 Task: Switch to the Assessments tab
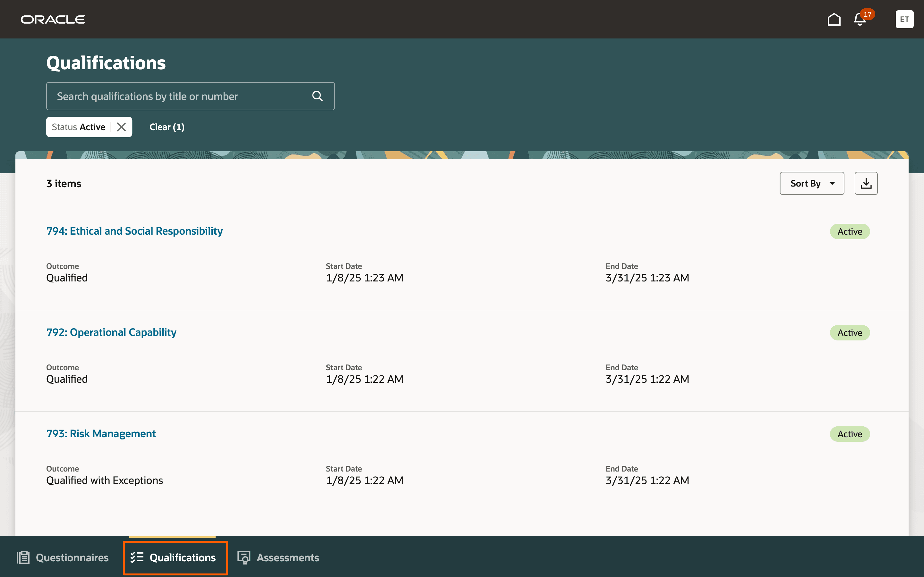[x=287, y=557]
